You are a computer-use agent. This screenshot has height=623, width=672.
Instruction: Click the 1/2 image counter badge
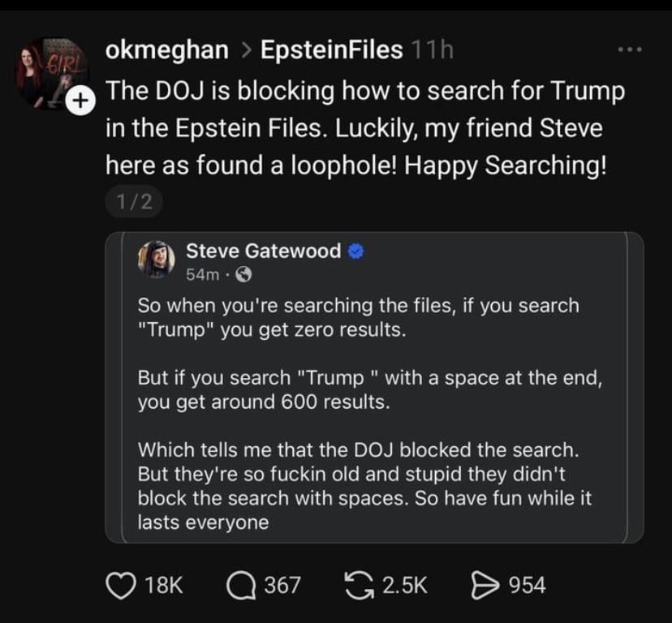pyautogui.click(x=134, y=202)
